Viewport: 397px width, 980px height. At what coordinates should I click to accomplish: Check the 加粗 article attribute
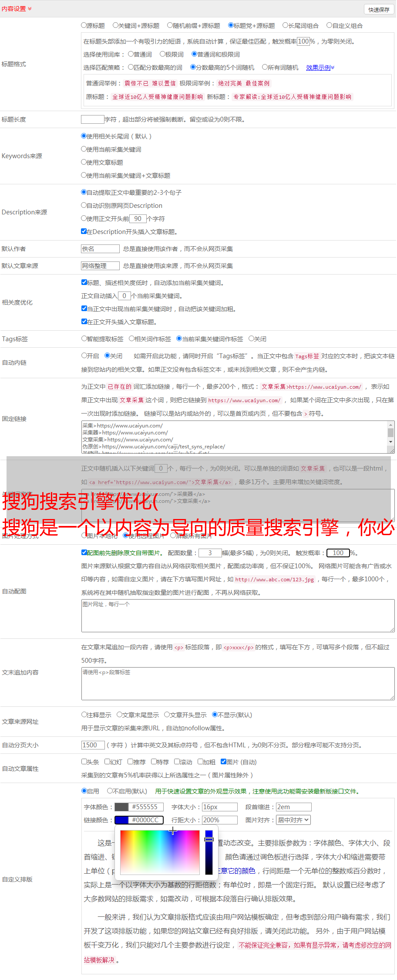coord(200,762)
